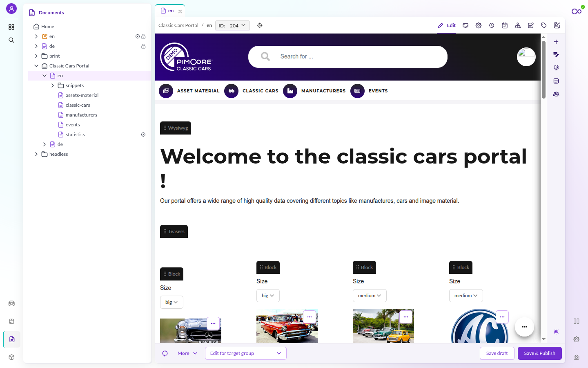Collapse the selected en node under Classic Cars Portal
This screenshot has height=368, width=588.
(45, 76)
